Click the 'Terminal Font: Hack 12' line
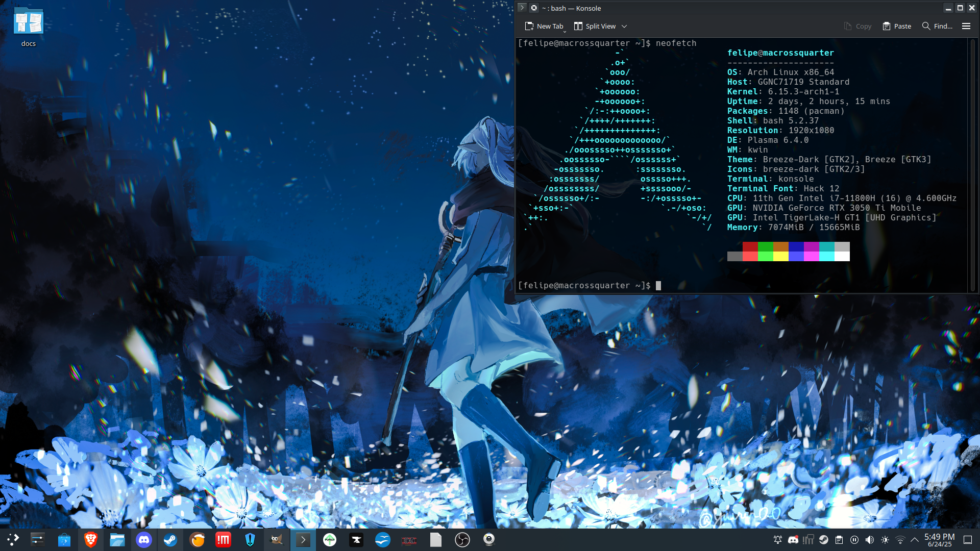The image size is (980, 551). pos(783,189)
